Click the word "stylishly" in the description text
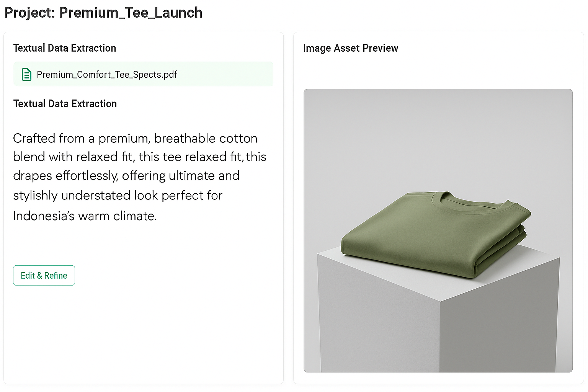 point(35,196)
